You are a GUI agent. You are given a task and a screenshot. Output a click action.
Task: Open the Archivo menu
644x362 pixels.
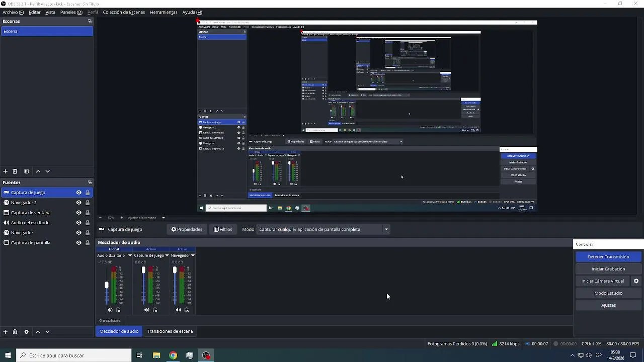click(x=13, y=12)
